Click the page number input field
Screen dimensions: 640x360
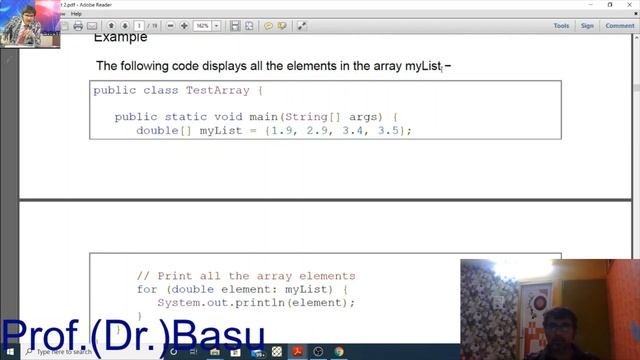[139, 26]
